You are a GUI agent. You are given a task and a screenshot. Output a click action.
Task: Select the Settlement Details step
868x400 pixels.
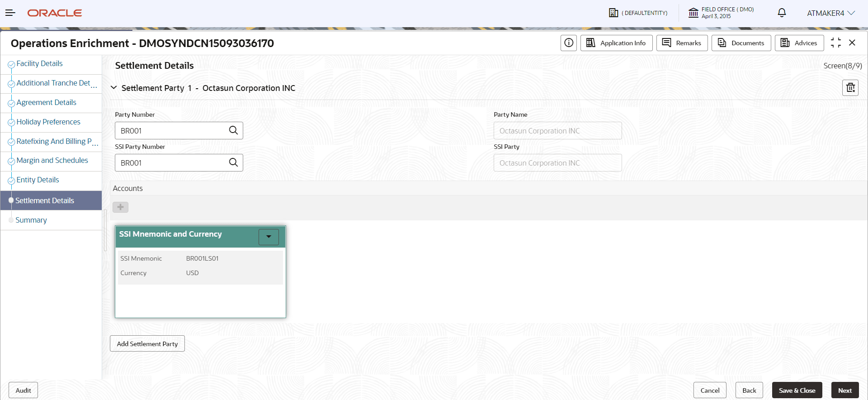[51, 200]
